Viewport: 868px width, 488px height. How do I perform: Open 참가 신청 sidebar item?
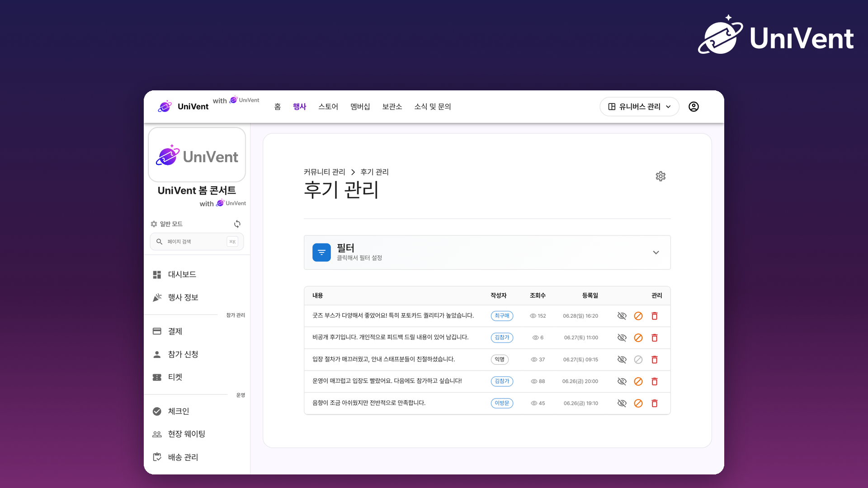pos(197,354)
